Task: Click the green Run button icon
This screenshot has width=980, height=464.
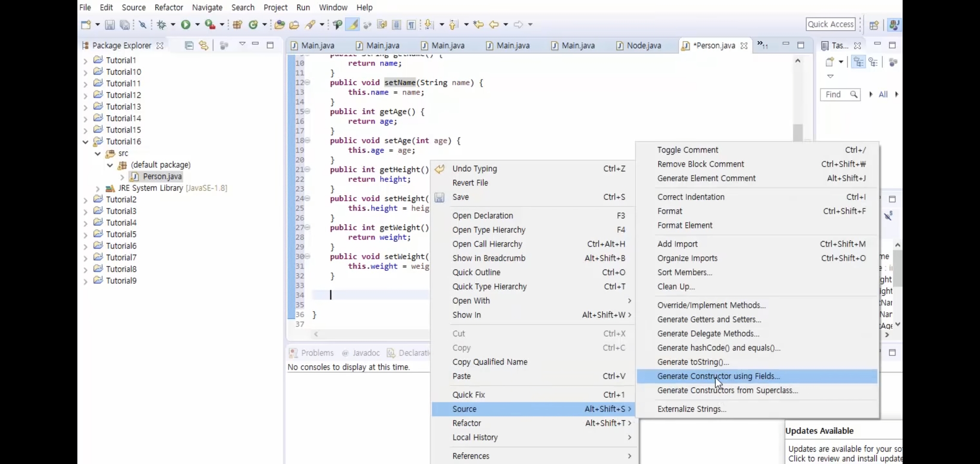Action: (186, 24)
